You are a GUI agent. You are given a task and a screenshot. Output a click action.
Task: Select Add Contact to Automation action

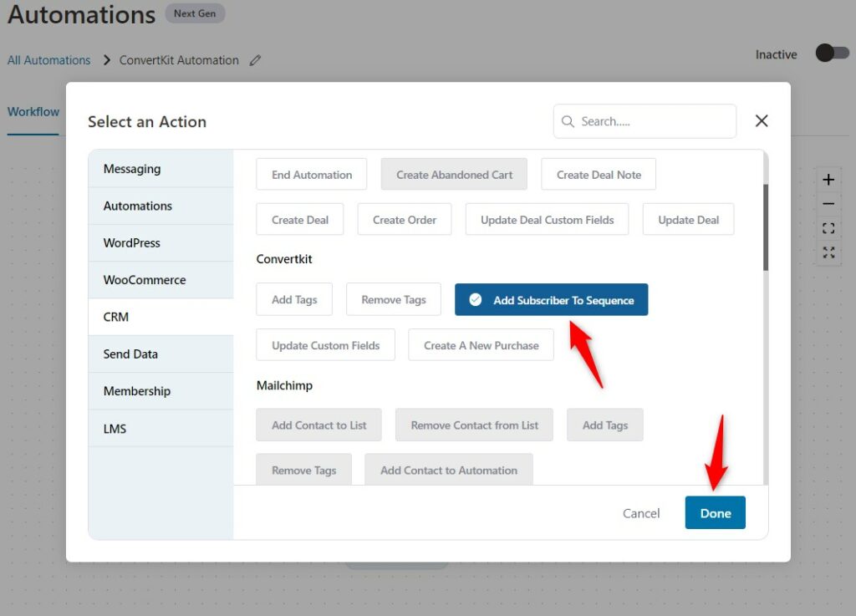pyautogui.click(x=449, y=470)
